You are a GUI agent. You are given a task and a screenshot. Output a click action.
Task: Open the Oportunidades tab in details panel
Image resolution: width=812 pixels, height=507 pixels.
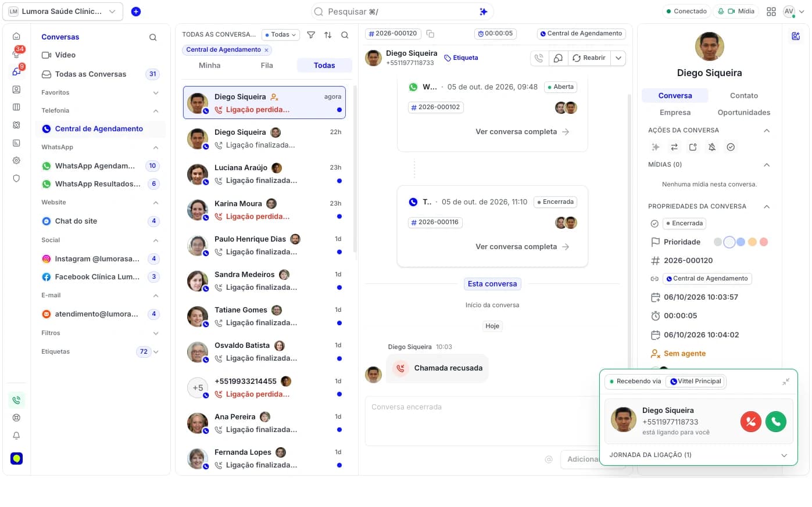click(x=744, y=113)
